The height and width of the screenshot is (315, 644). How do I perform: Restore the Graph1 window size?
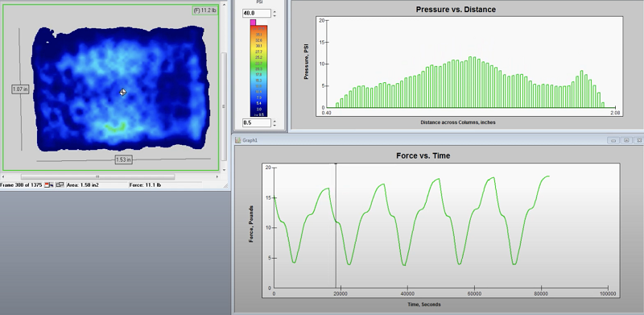point(626,140)
